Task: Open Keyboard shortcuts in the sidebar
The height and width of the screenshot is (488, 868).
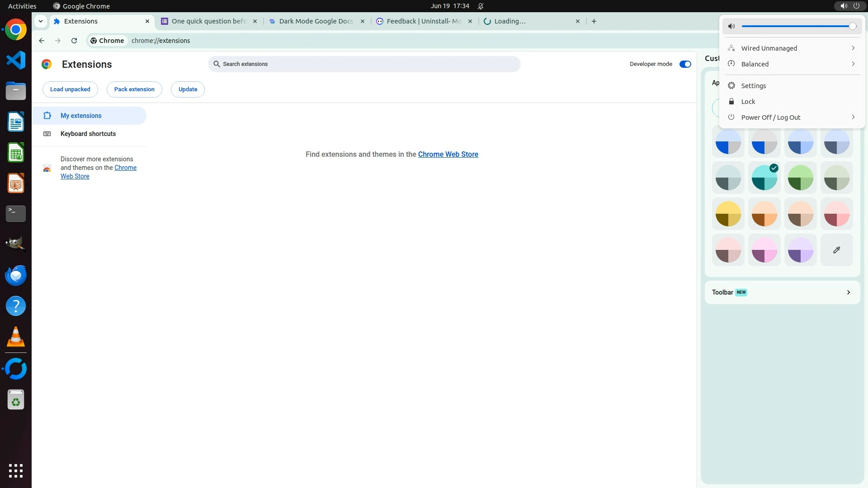Action: (88, 134)
